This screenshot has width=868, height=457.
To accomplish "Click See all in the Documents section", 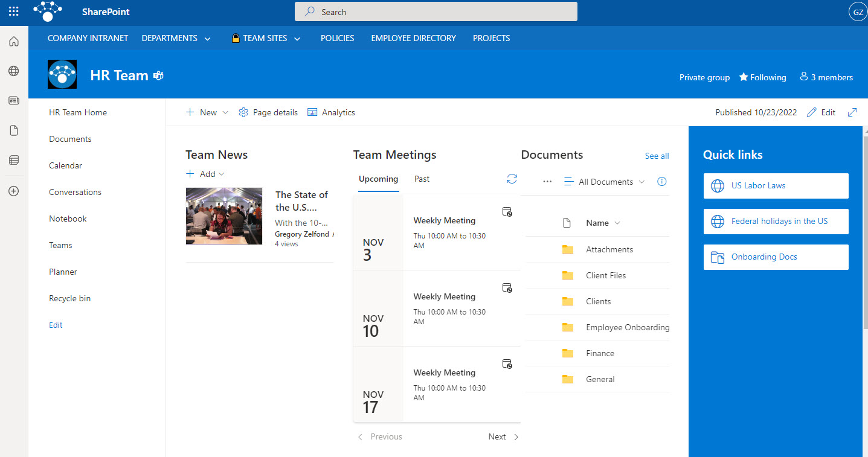I will pos(657,156).
